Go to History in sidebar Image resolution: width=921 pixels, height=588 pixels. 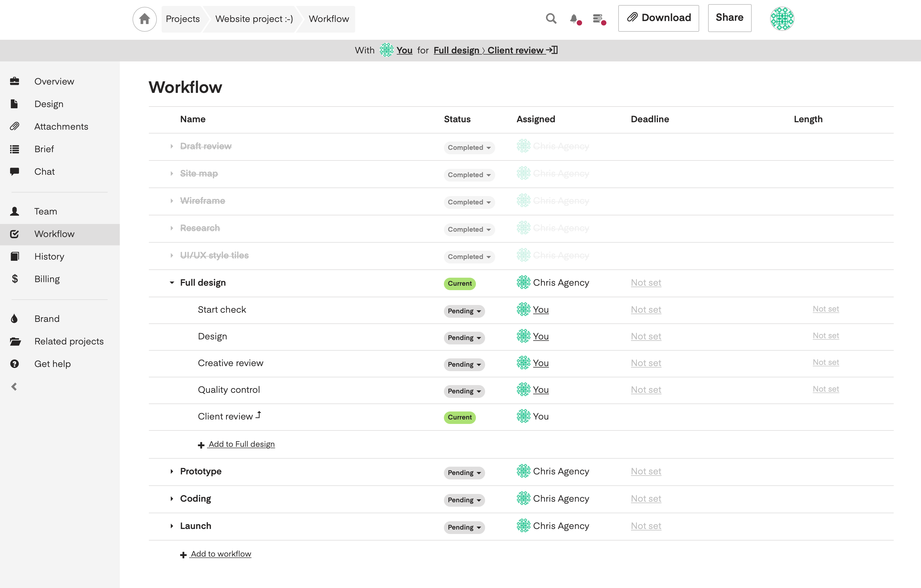coord(49,256)
